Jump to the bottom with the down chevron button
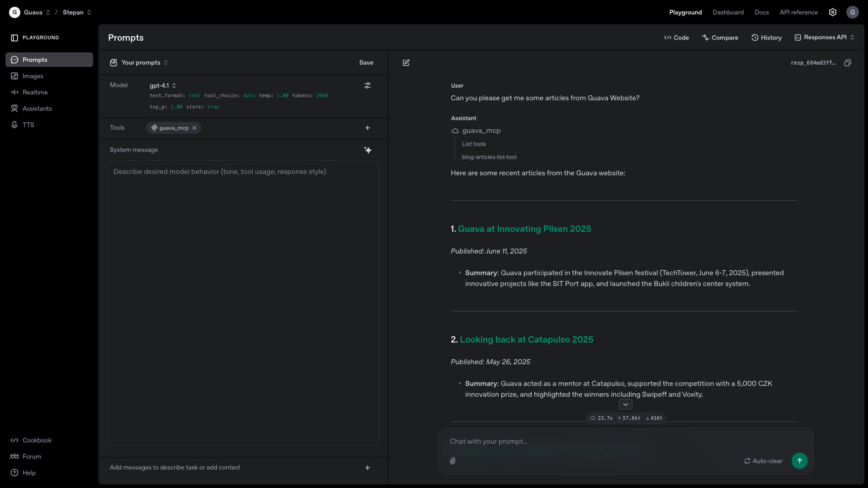Image resolution: width=868 pixels, height=488 pixels. [x=626, y=404]
